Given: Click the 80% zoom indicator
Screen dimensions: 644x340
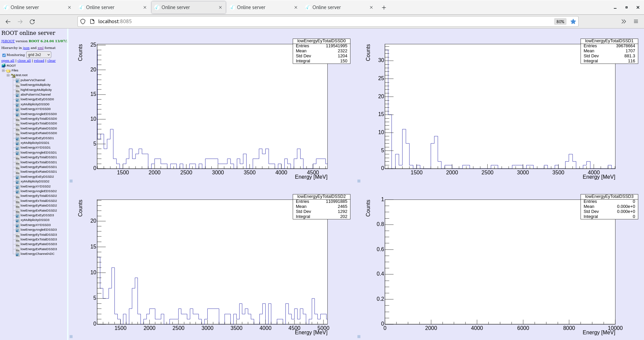Looking at the screenshot, I should point(559,21).
